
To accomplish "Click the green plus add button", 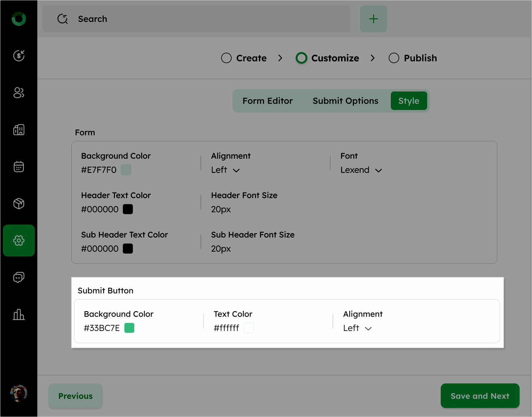I will (x=373, y=19).
